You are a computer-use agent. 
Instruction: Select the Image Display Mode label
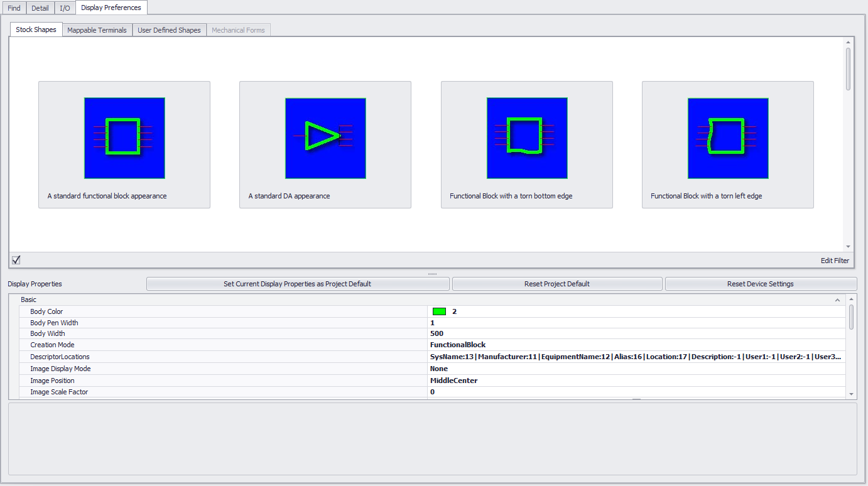(x=60, y=369)
